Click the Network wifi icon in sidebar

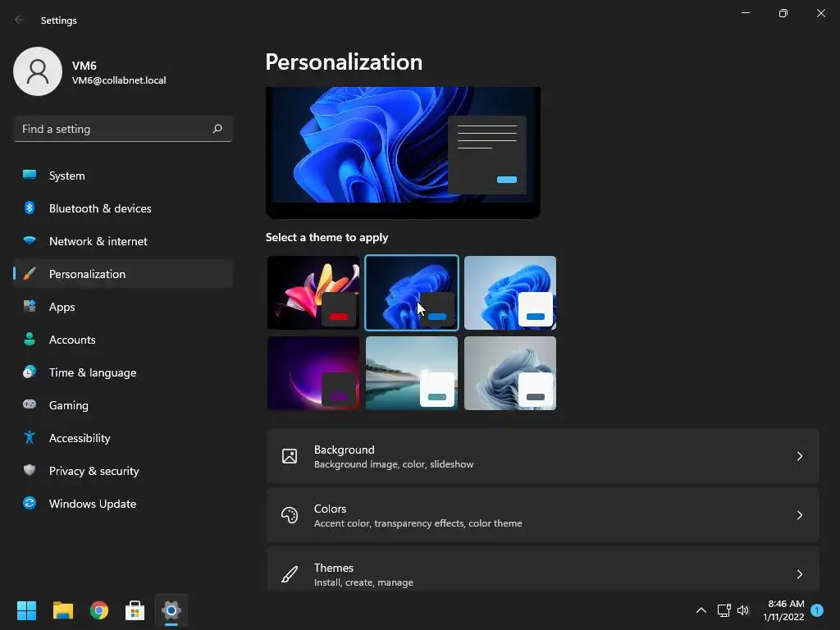click(x=30, y=240)
